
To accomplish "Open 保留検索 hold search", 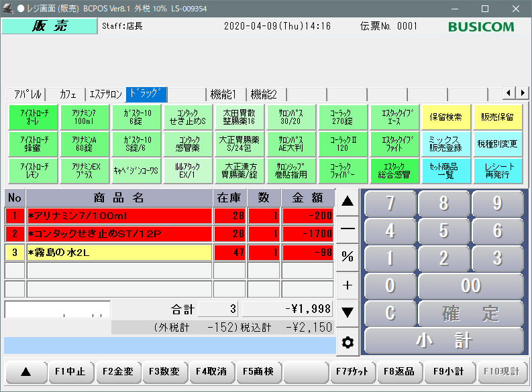I will click(445, 117).
